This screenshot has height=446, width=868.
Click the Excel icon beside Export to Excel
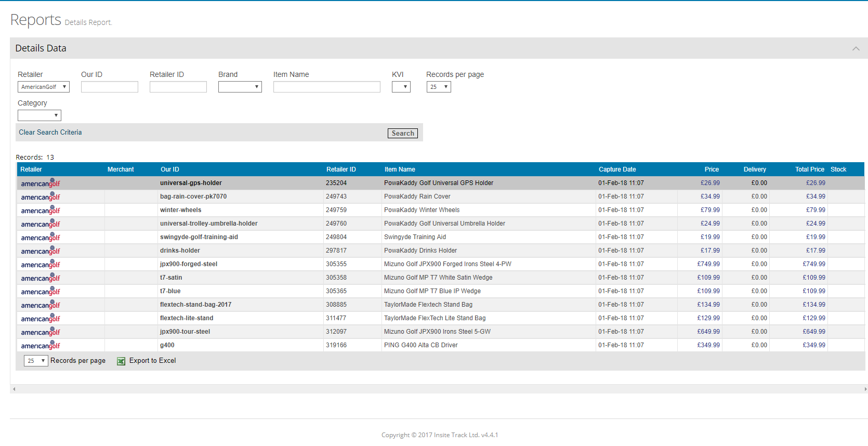121,361
